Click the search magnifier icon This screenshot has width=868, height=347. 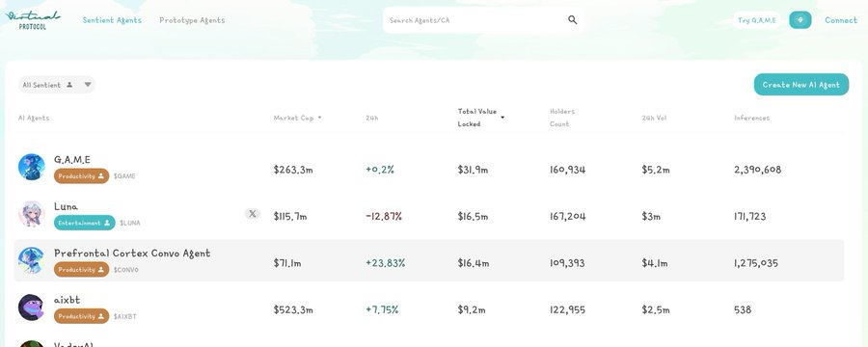click(572, 20)
